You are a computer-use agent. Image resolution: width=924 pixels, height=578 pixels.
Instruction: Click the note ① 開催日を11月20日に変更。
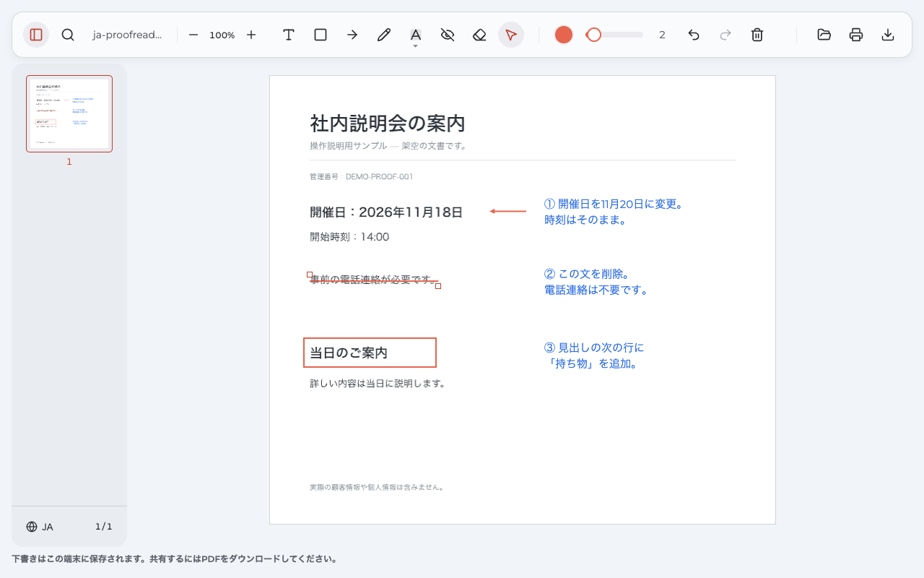(x=614, y=204)
